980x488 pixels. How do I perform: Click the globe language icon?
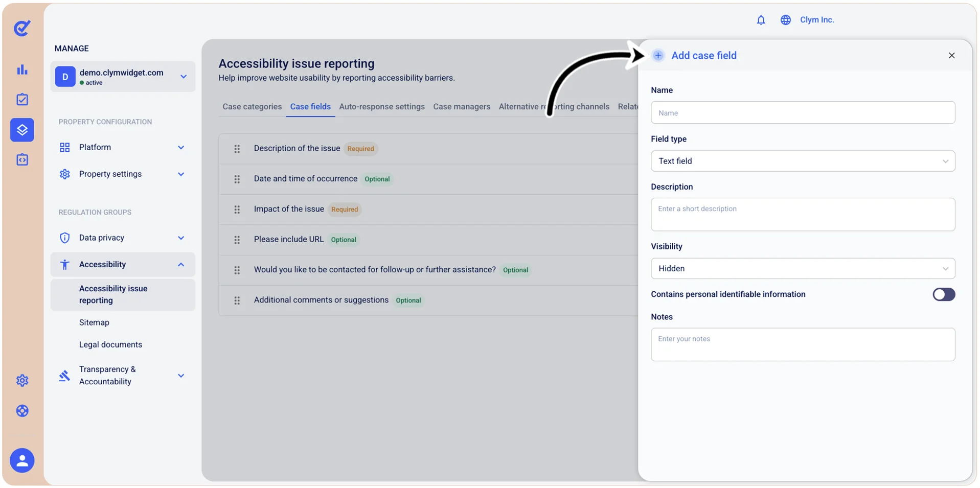pyautogui.click(x=786, y=20)
